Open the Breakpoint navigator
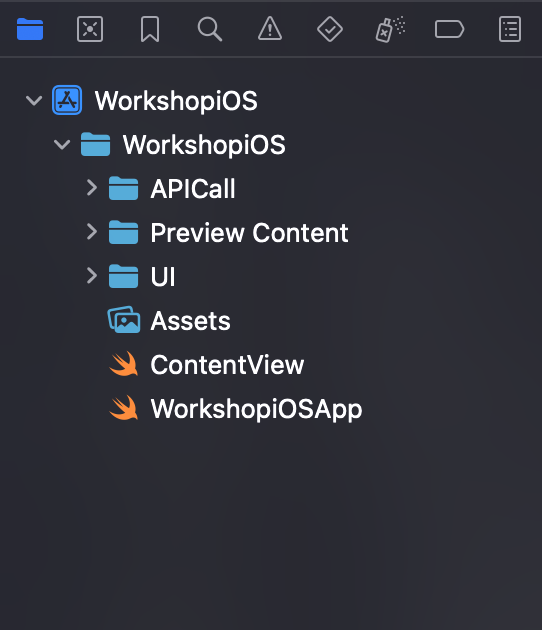 [x=450, y=29]
